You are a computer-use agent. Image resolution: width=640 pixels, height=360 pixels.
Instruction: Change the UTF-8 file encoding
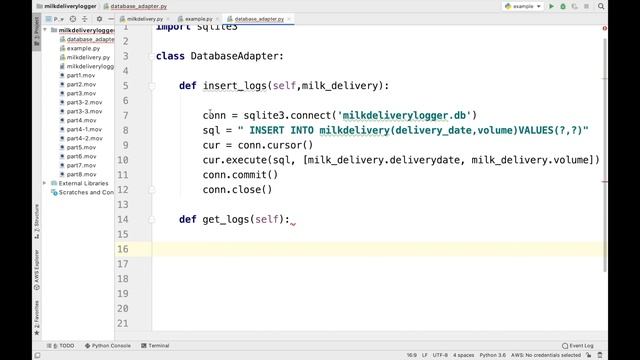click(x=440, y=356)
